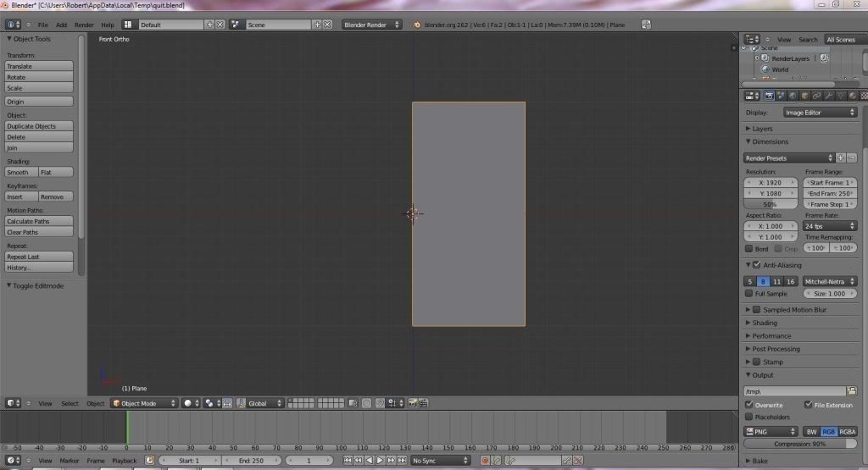Click the Info editor type icon in top bar
The width and height of the screenshot is (868, 470).
[x=13, y=25]
